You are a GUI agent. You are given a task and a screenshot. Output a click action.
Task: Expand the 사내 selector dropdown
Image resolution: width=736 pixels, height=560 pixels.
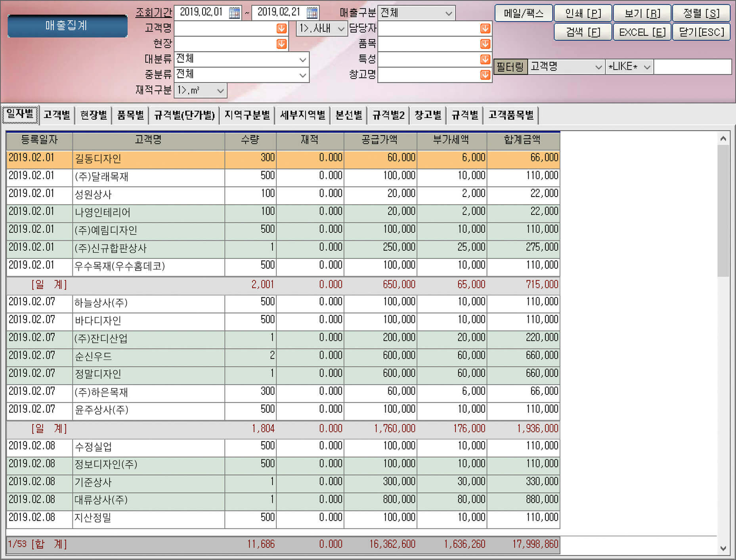tap(341, 29)
